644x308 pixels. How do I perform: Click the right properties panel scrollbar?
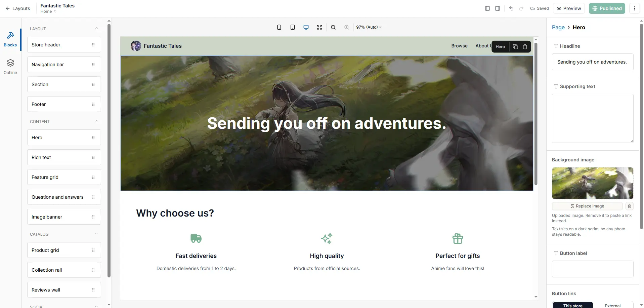[641, 126]
